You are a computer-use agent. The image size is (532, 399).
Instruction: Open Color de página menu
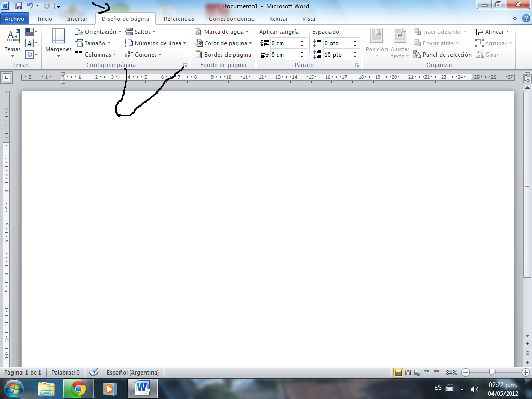tap(223, 43)
